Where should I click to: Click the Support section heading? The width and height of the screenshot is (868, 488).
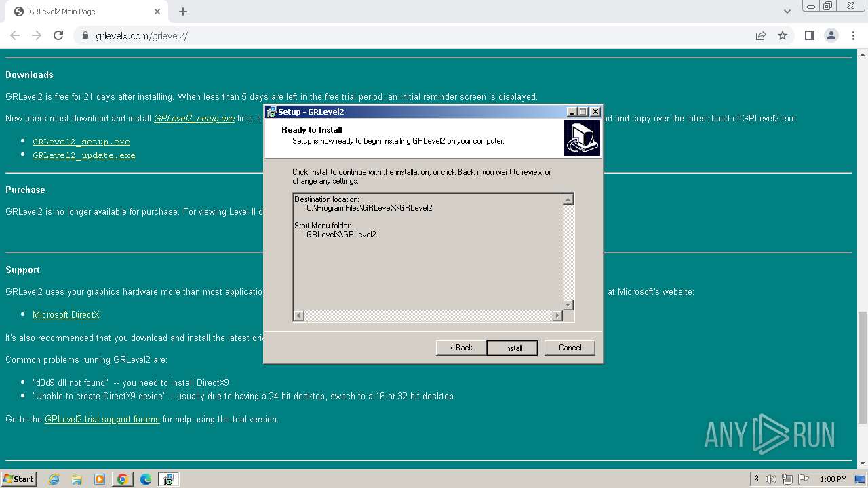click(22, 270)
